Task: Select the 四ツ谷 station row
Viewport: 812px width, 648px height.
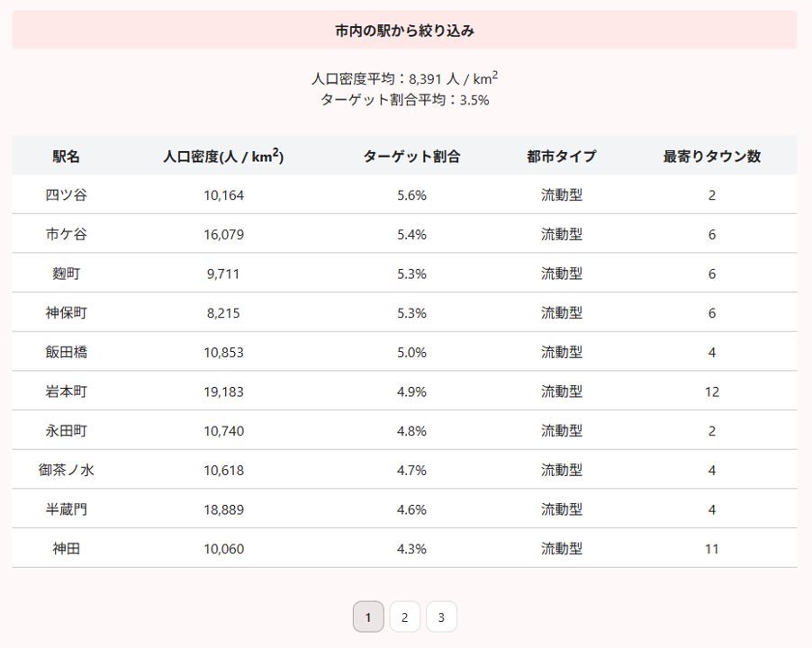Action: (x=67, y=194)
